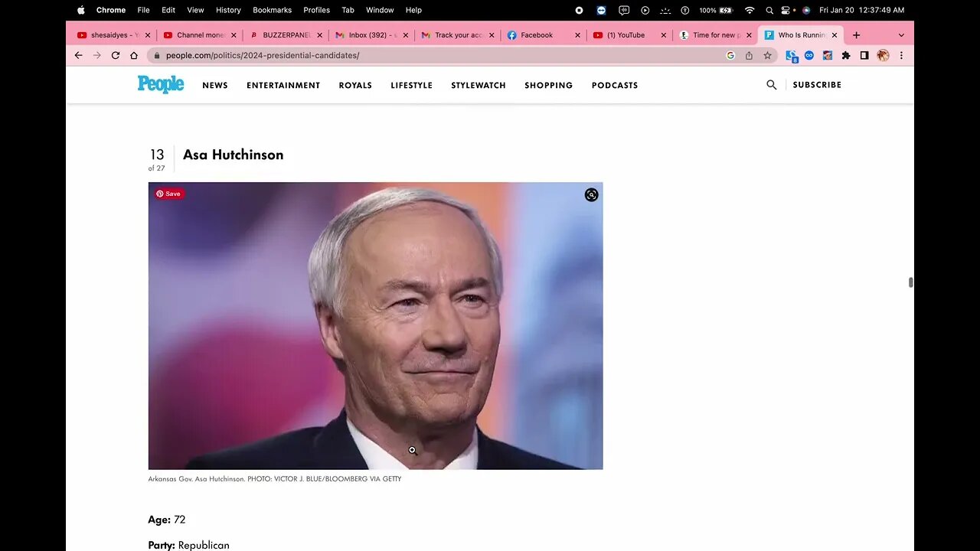Open the macOS Spotlight search
The height and width of the screenshot is (551, 980).
pyautogui.click(x=769, y=10)
